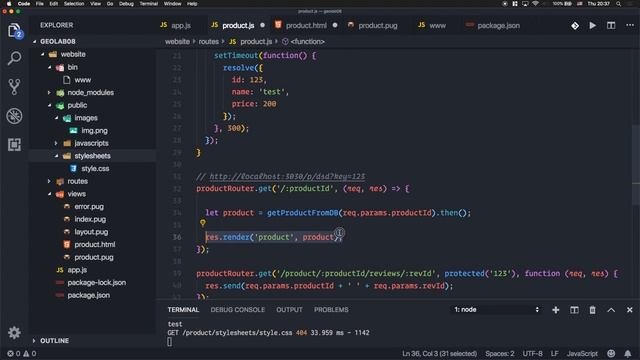Collapse the GEOLABOB root folder
The height and width of the screenshot is (360, 640).
pyautogui.click(x=35, y=42)
